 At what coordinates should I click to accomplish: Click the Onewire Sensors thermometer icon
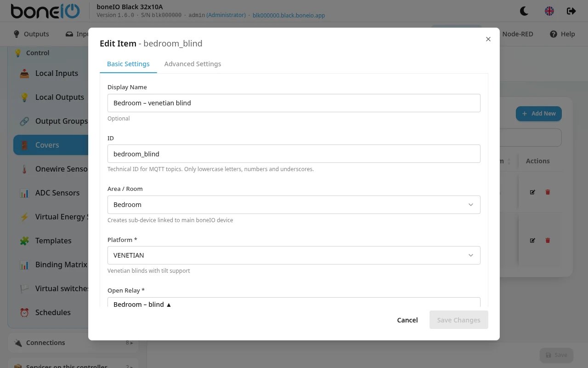click(x=24, y=169)
